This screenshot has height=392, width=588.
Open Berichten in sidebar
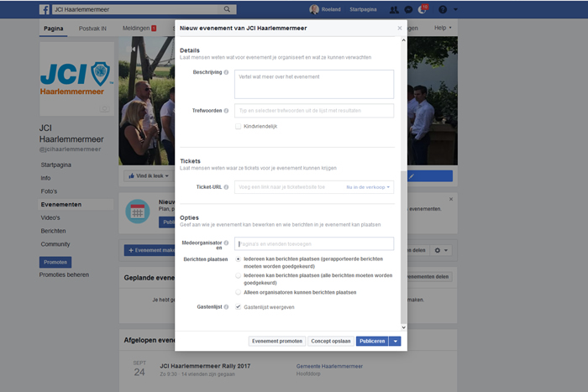[53, 231]
